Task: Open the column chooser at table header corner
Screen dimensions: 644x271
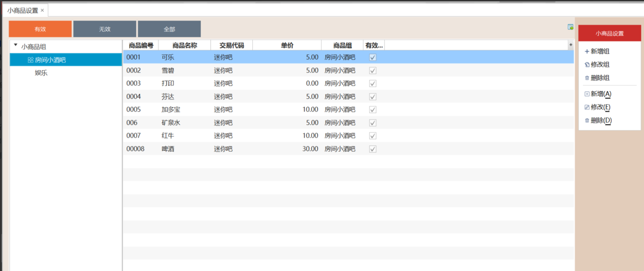Action: tap(570, 45)
